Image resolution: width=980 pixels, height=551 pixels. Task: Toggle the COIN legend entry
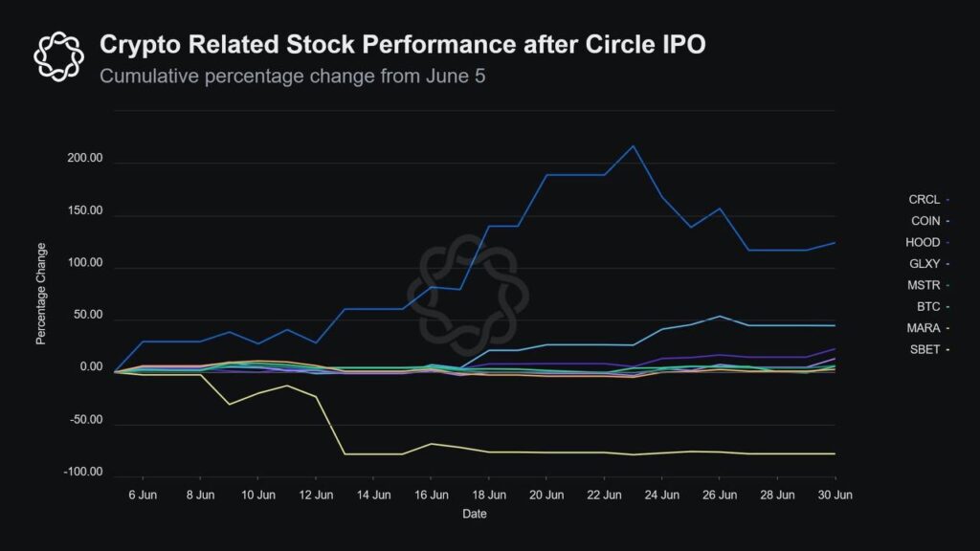(924, 221)
